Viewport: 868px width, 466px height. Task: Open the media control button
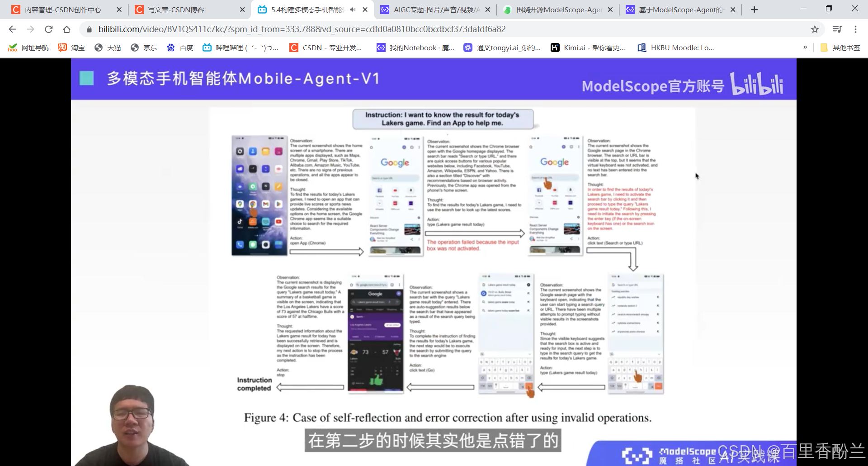point(837,29)
